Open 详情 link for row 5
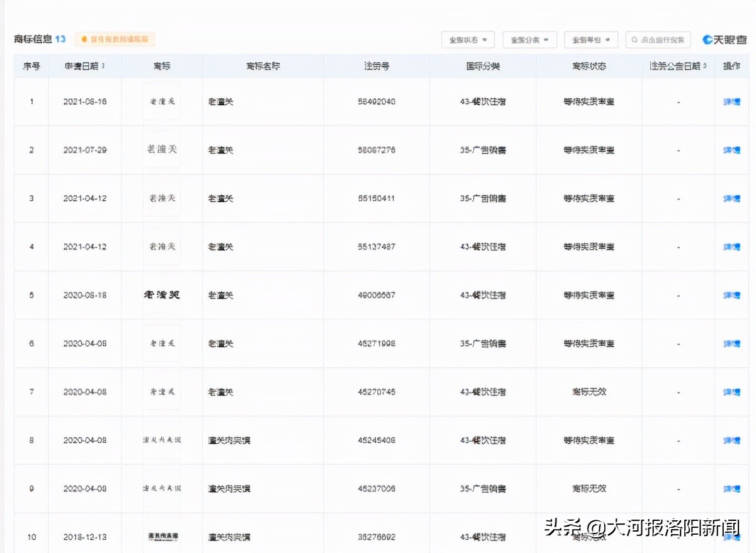This screenshot has height=553, width=756. 731,295
